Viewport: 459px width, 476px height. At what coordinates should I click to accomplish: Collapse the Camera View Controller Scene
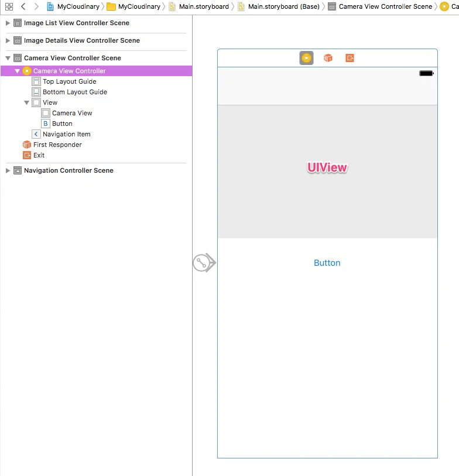8,58
